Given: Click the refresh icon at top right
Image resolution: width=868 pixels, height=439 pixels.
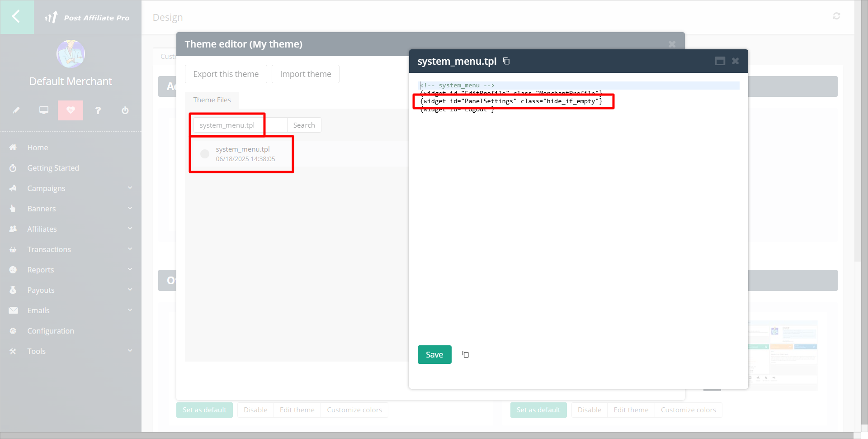Looking at the screenshot, I should [x=836, y=16].
